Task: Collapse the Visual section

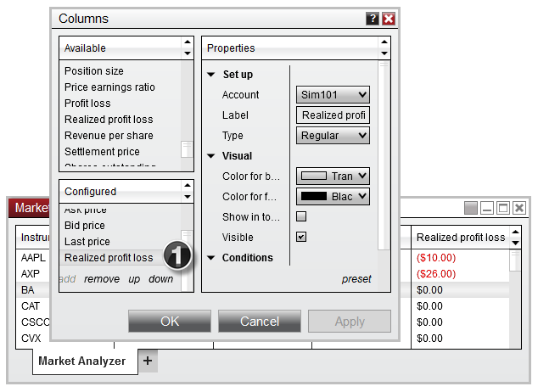Action: point(211,156)
